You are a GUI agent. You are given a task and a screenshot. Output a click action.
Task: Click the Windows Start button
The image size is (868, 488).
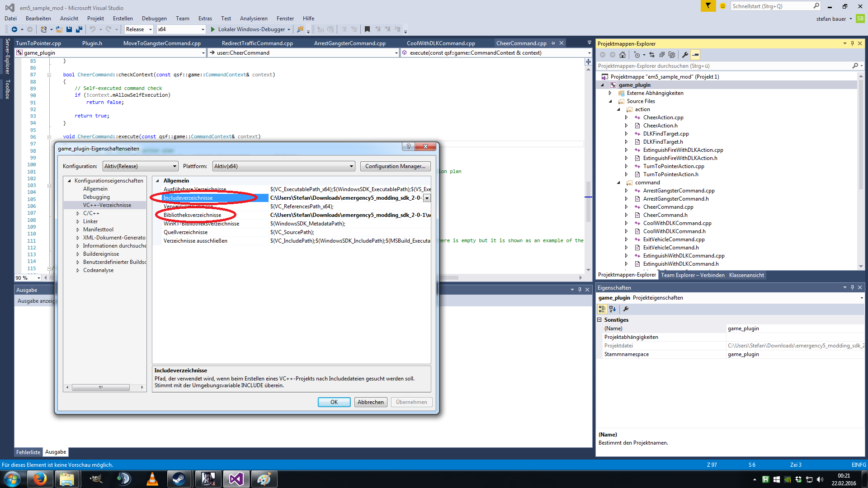(x=12, y=479)
